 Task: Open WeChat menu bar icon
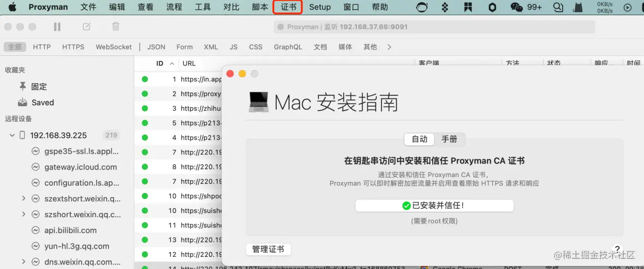pyautogui.click(x=517, y=7)
